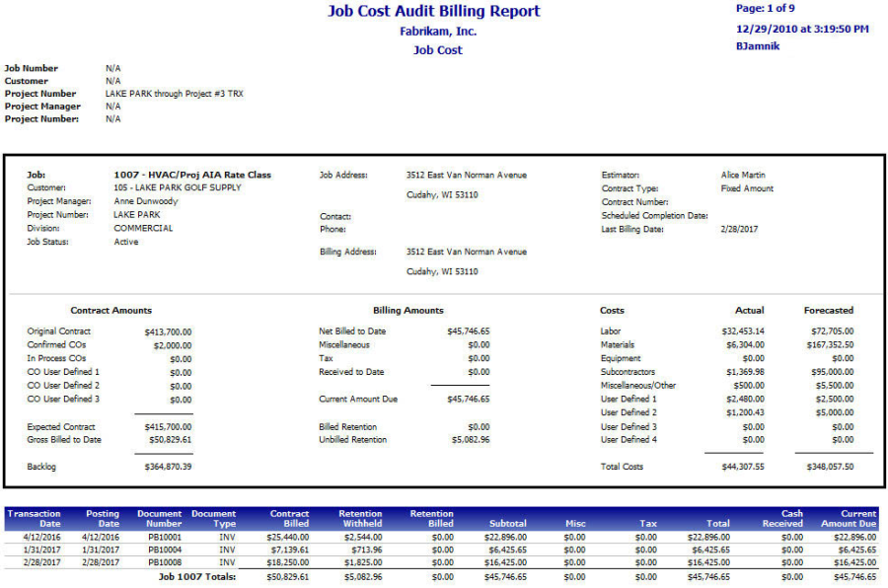Click the Job Cost Audit Billing Report title

(x=433, y=12)
